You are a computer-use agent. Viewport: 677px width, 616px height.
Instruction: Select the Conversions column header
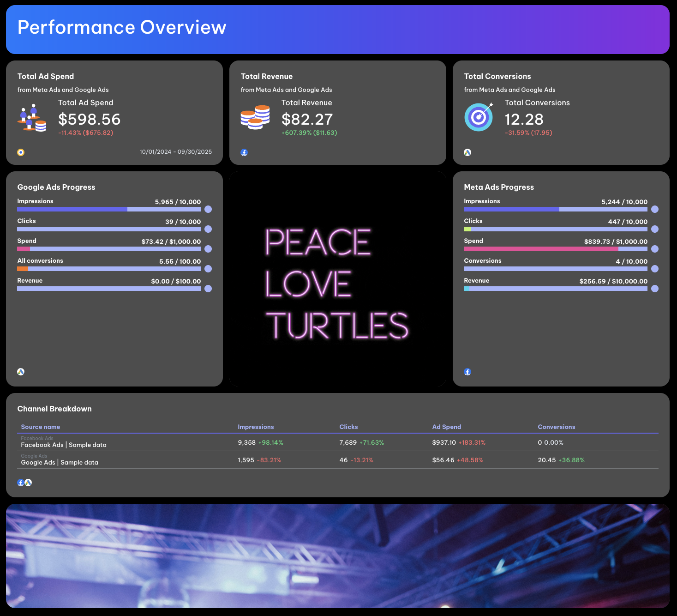coord(556,427)
